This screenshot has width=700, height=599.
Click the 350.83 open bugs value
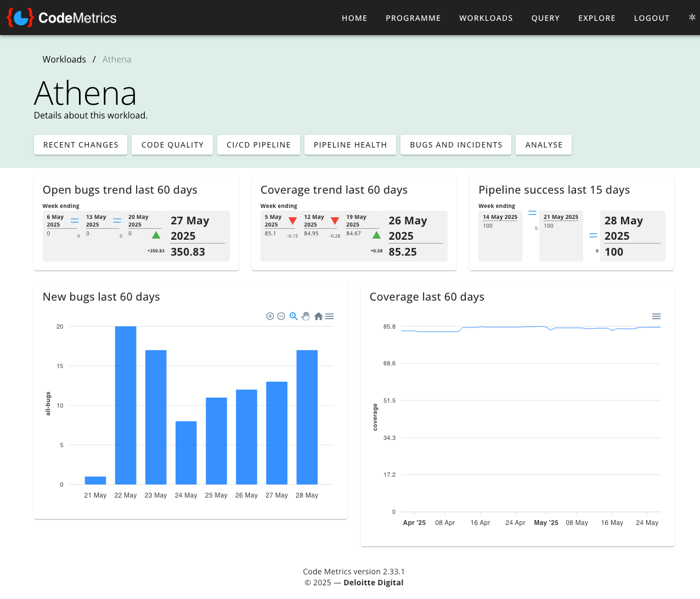(x=188, y=252)
